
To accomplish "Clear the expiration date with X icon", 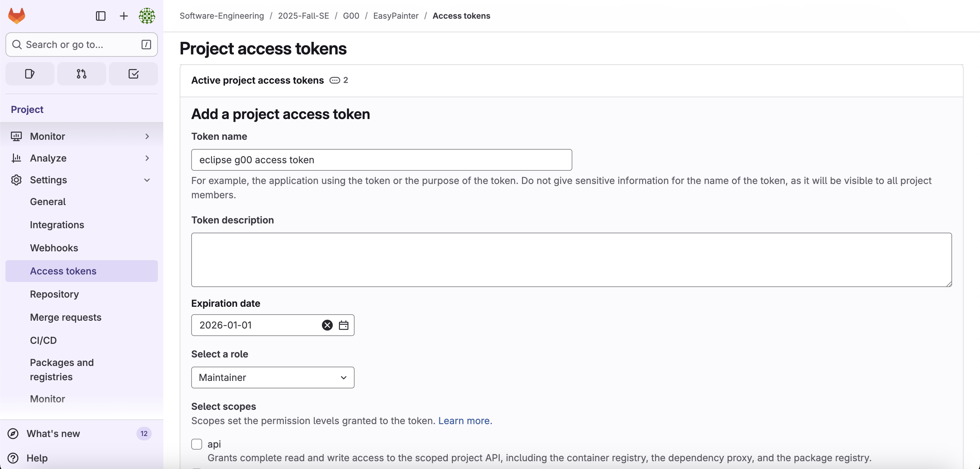I will [x=327, y=325].
